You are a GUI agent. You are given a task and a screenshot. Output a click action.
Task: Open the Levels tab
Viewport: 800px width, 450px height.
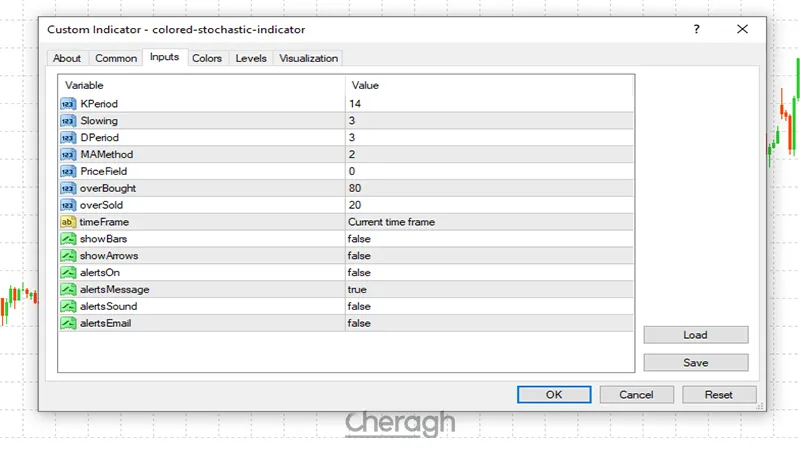(251, 59)
